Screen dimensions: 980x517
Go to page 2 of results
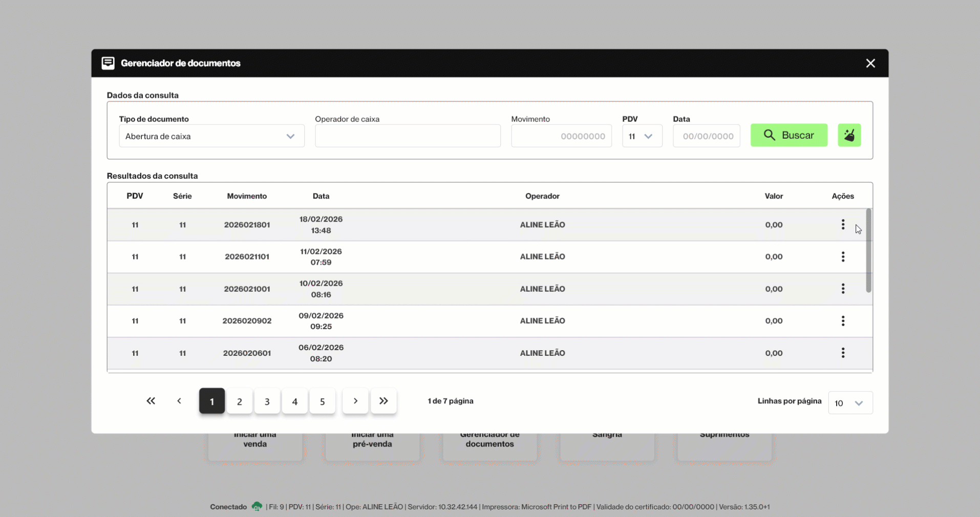click(239, 402)
